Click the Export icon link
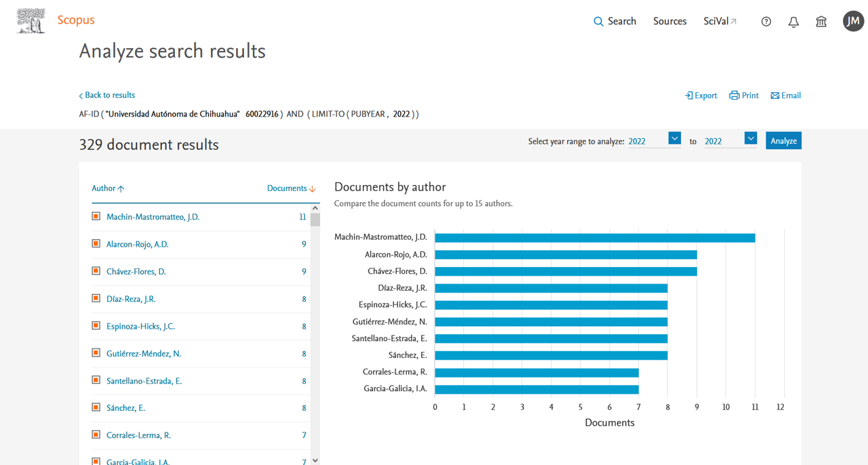 tap(701, 96)
